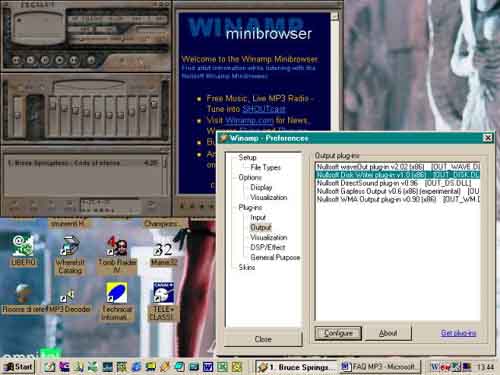The image size is (500, 375).
Task: Select Options in Preferences tree
Action: (250, 177)
